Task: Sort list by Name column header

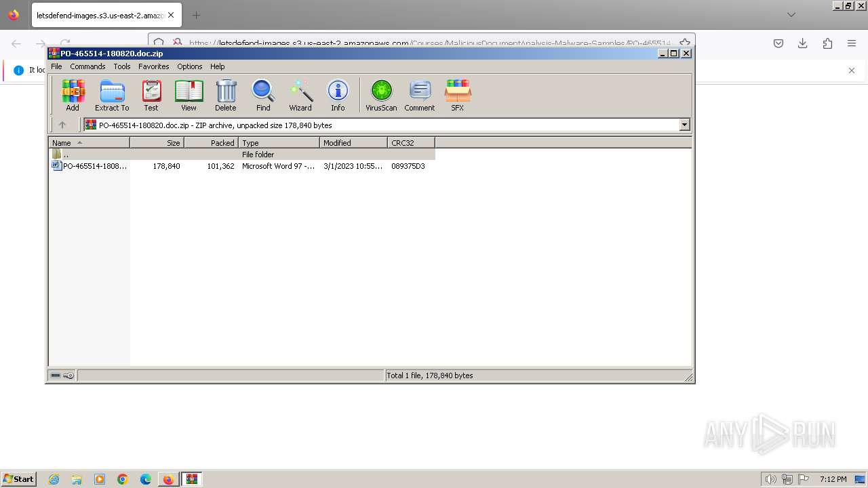Action: click(89, 142)
